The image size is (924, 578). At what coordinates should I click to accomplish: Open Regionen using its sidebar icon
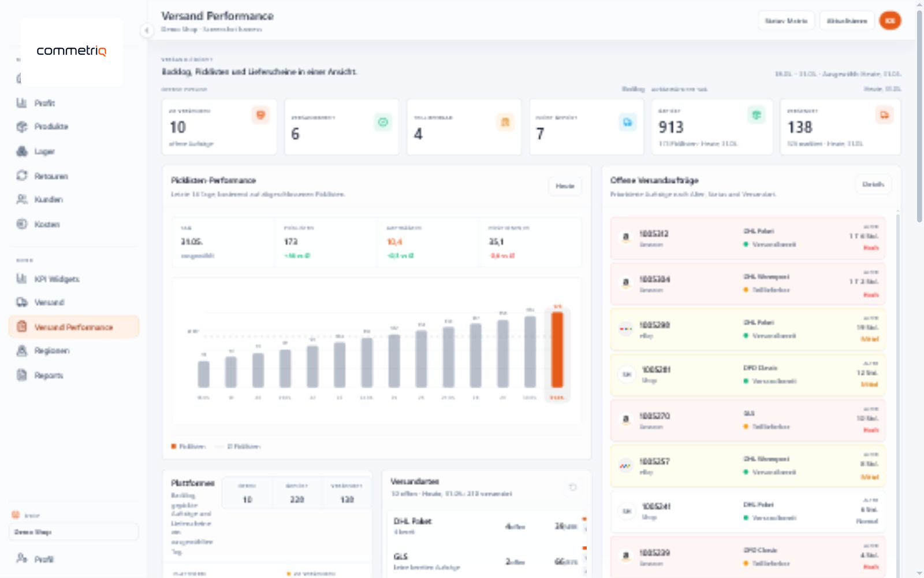[x=21, y=351]
